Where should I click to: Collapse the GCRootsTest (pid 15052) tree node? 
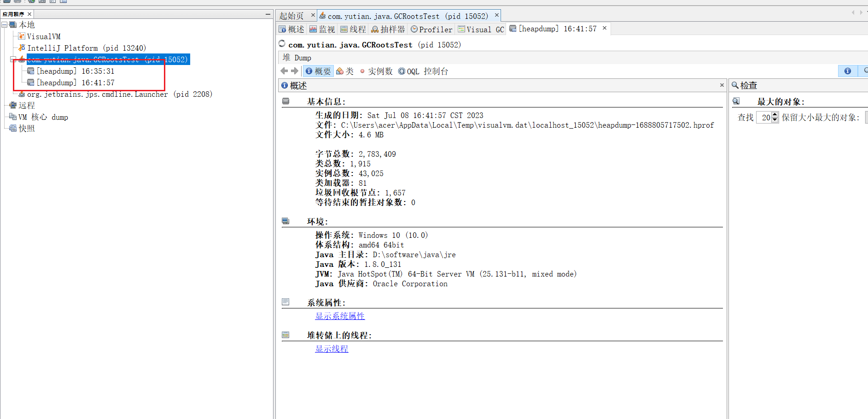point(13,59)
